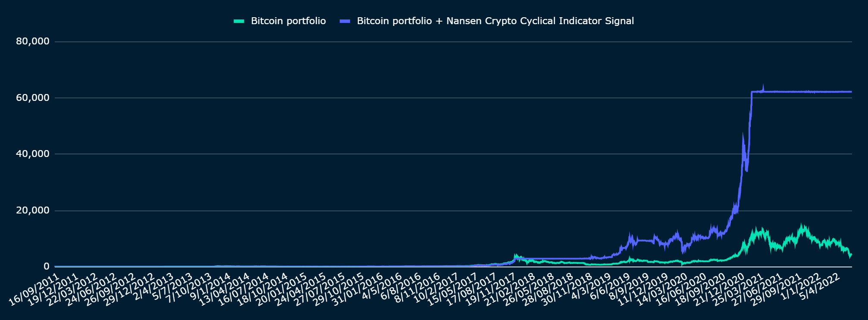Click the 60,000 y-axis label
The width and height of the screenshot is (868, 320).
[x=33, y=98]
